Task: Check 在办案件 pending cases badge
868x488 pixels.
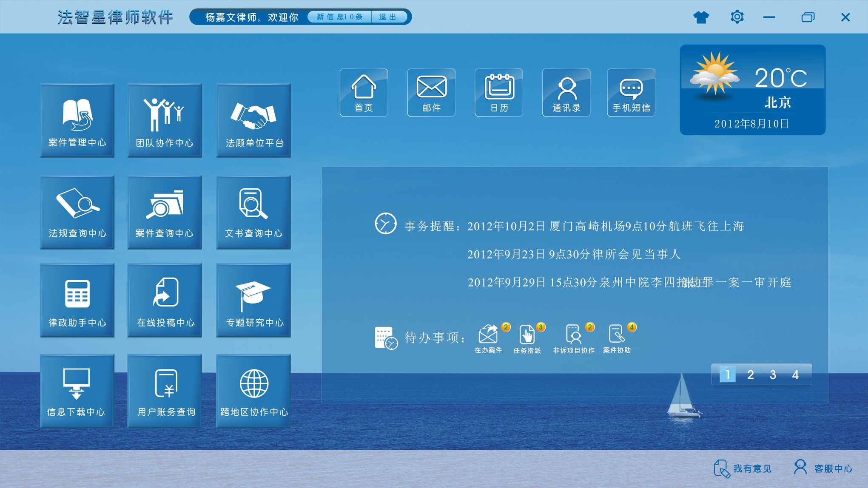Action: (x=488, y=338)
